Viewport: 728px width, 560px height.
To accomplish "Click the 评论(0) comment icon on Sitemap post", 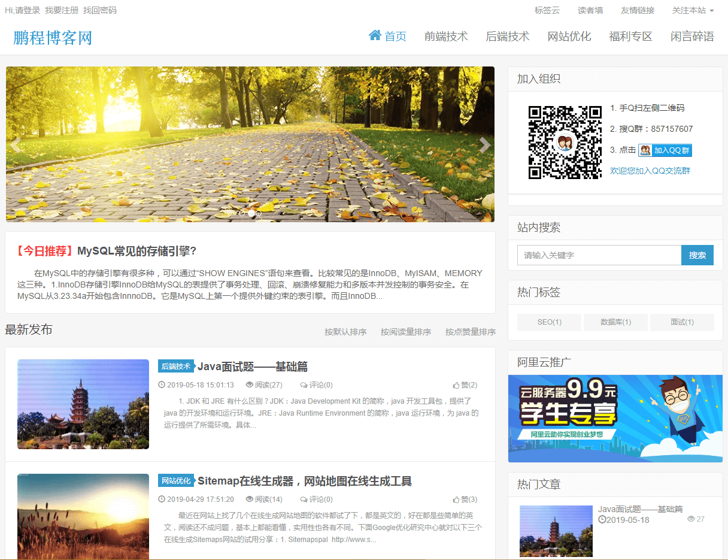I will click(x=304, y=500).
